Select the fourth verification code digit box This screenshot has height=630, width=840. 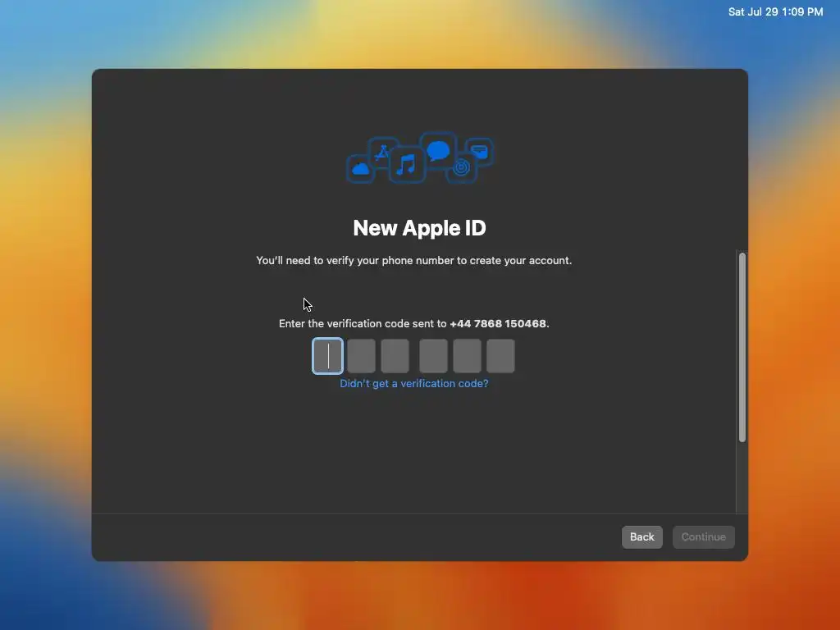(x=433, y=356)
